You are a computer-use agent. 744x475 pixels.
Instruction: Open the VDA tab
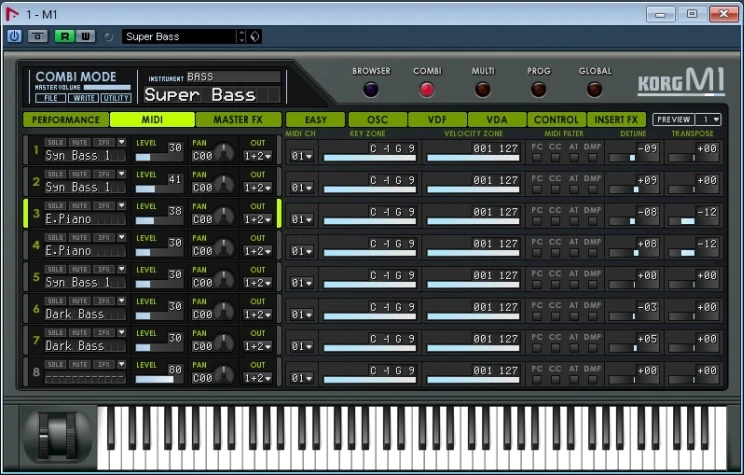[497, 120]
